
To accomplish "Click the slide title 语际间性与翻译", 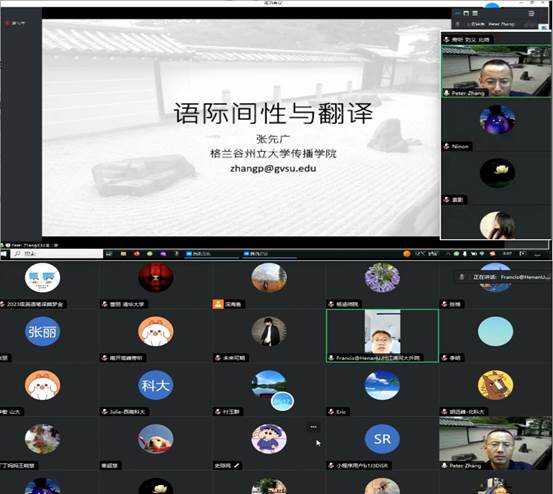I will [x=273, y=113].
